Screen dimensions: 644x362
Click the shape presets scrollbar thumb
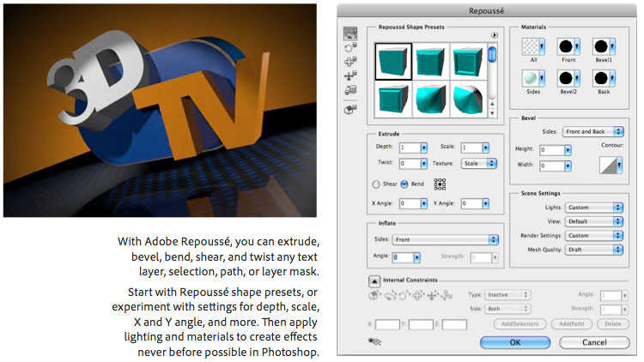tap(492, 55)
